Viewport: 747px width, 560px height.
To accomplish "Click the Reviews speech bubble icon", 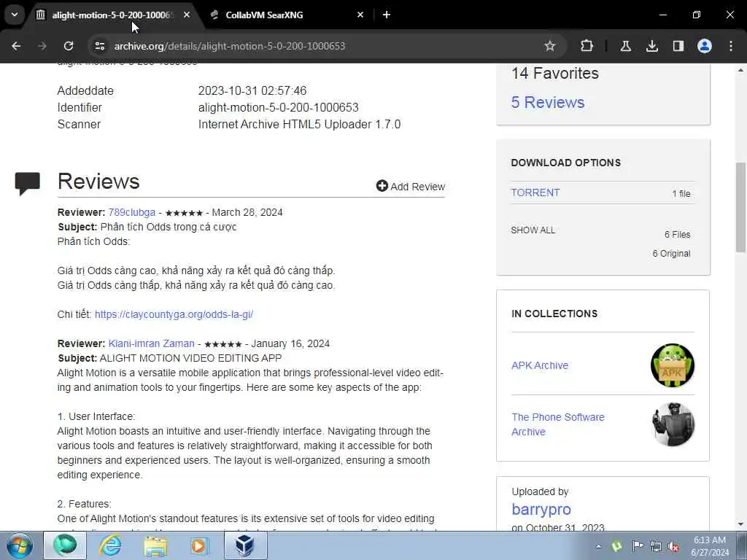I will point(27,183).
